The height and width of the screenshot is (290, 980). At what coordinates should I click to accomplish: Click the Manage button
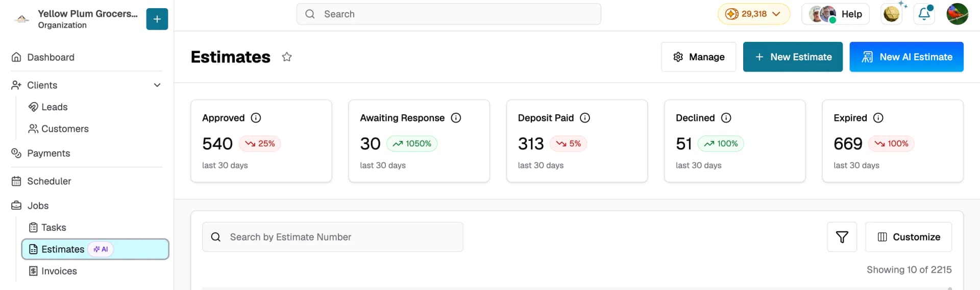pyautogui.click(x=698, y=57)
